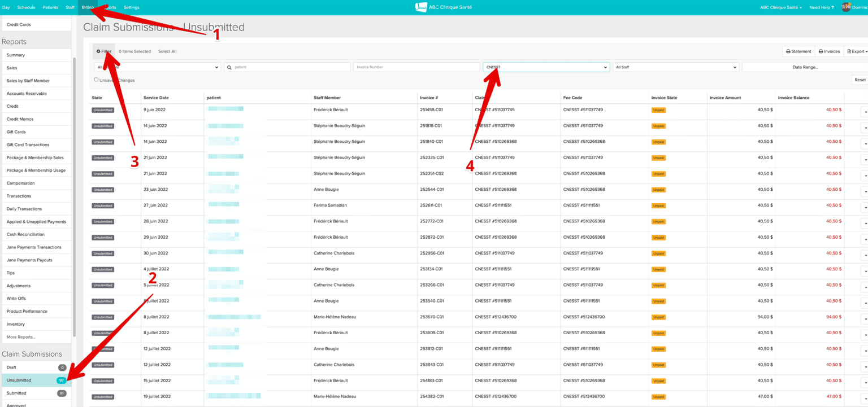The height and width of the screenshot is (407, 868).
Task: Open the Accounts Receivable report
Action: coord(36,94)
